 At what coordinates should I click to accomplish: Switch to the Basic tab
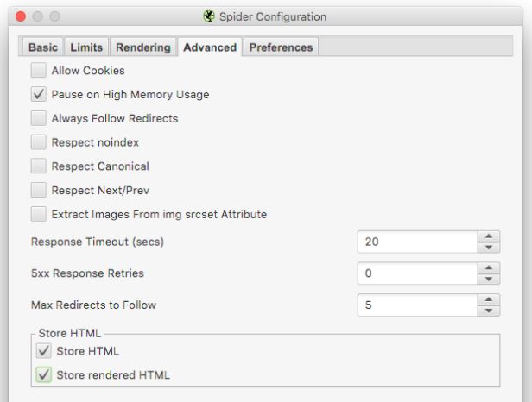point(43,47)
